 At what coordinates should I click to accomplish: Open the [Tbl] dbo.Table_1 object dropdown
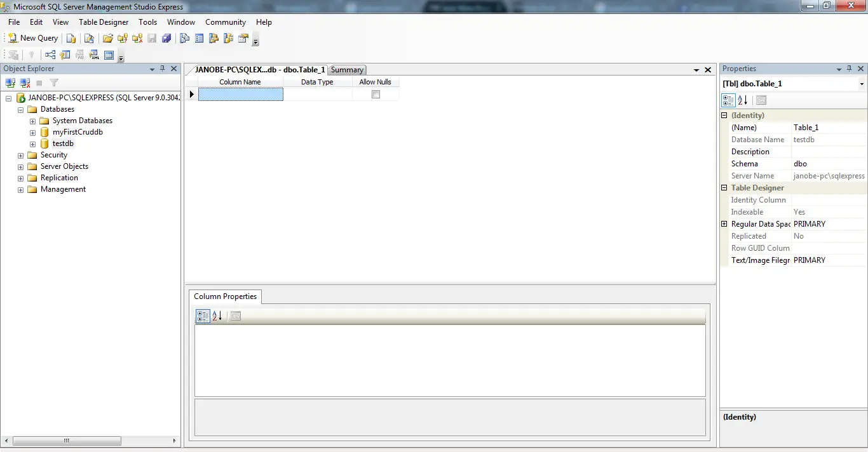pos(862,84)
